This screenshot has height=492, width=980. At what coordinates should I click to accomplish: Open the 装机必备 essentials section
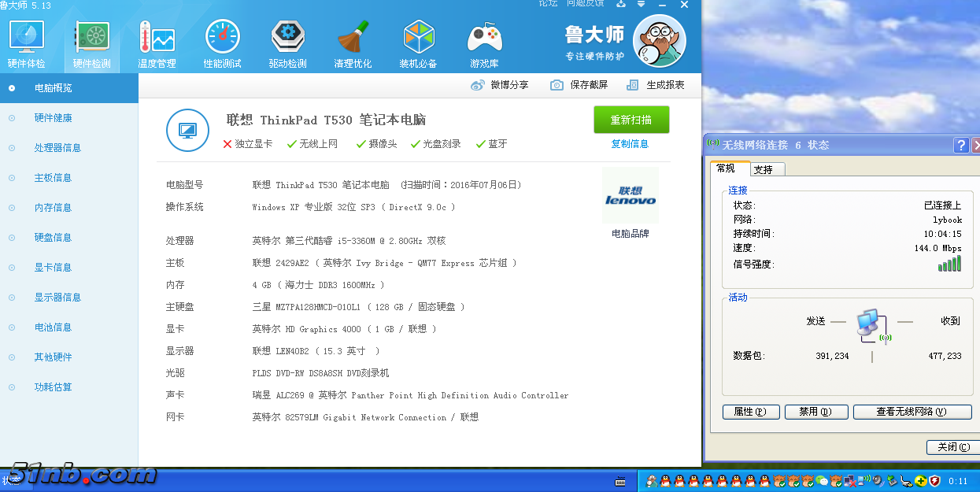point(418,43)
